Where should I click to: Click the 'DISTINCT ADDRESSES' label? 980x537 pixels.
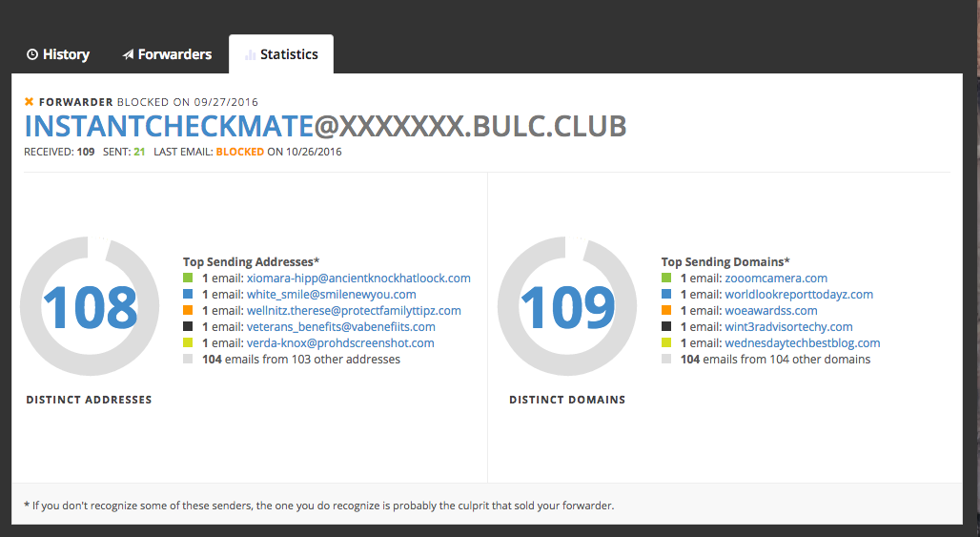tap(89, 400)
